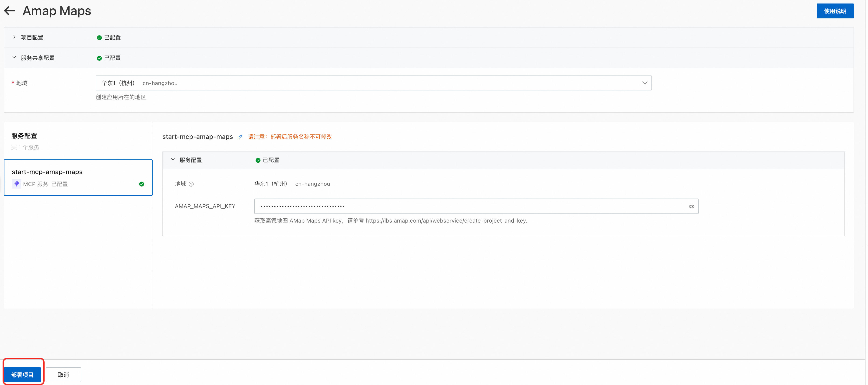The image size is (868, 385).
Task: Click the back arrow beside Amap Maps
Action: click(9, 11)
